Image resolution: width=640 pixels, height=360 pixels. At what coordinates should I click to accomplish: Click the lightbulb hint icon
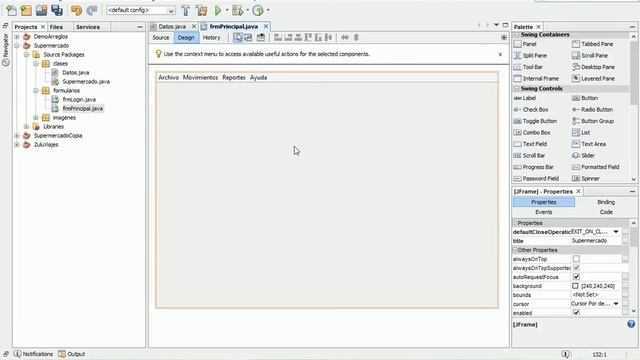tap(158, 54)
